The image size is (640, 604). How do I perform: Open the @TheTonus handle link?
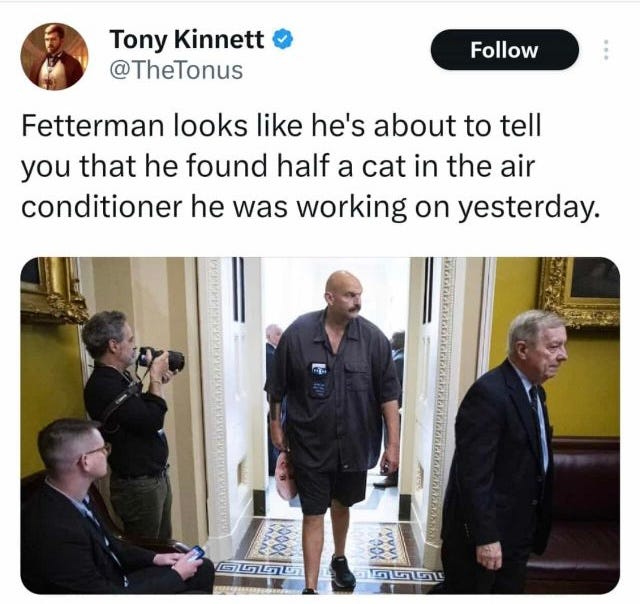click(176, 70)
